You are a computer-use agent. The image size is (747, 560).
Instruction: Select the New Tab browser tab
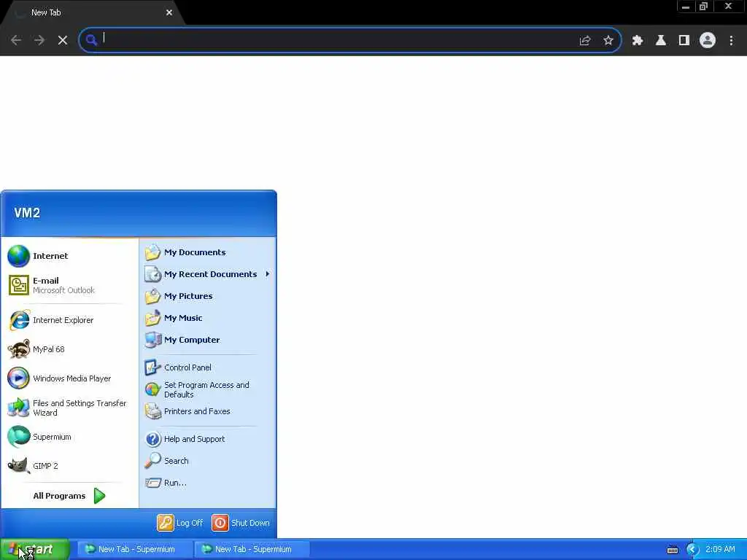coord(90,12)
